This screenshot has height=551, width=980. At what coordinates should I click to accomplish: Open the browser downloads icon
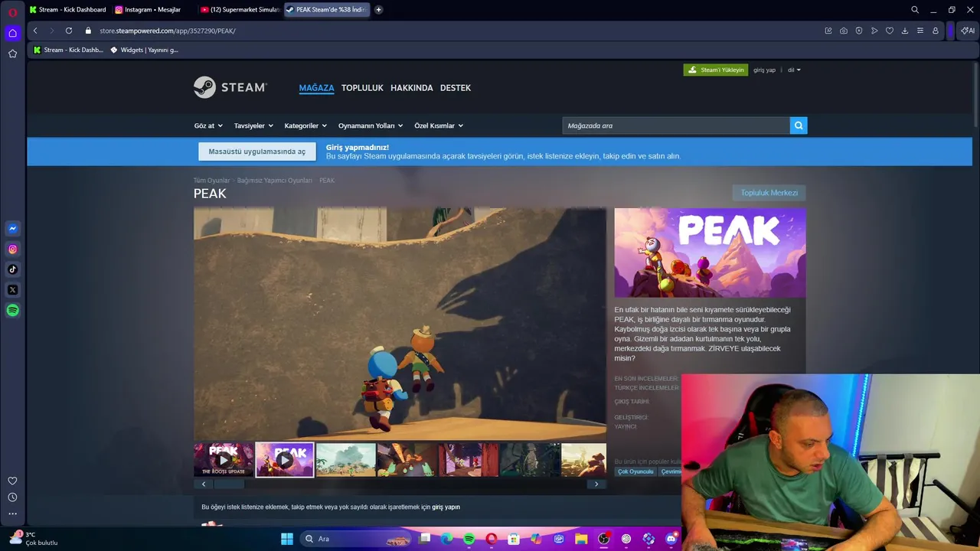pyautogui.click(x=905, y=31)
